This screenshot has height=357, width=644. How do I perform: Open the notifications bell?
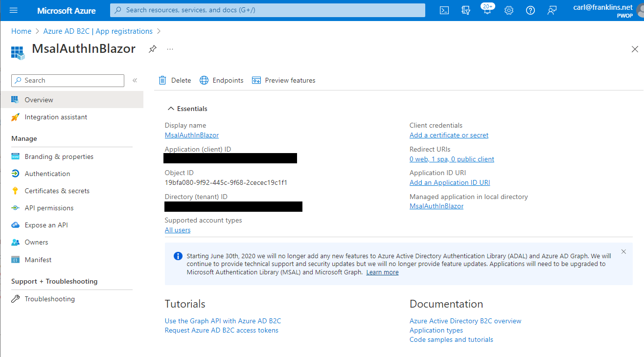point(487,10)
